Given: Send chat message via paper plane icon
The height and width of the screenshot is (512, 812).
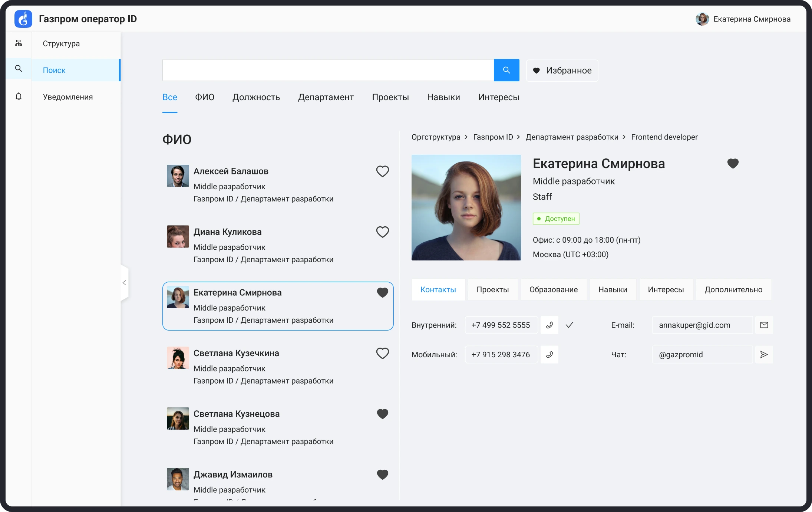Looking at the screenshot, I should click(x=764, y=354).
